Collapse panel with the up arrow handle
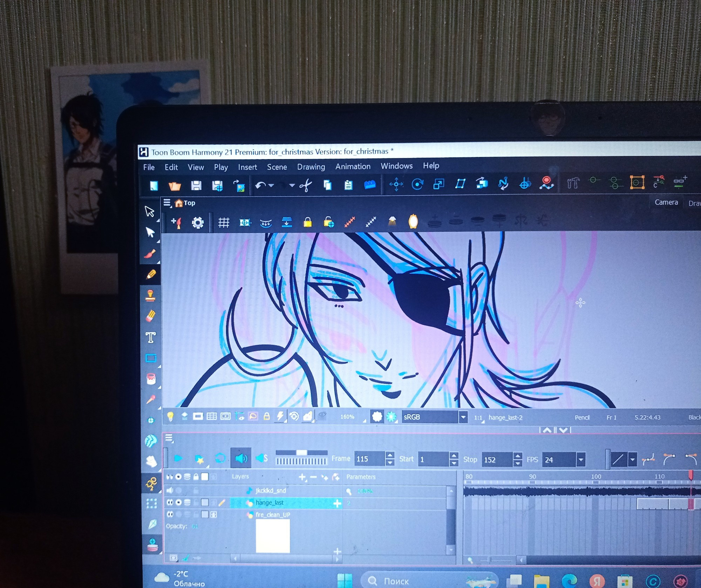701x588 pixels. coord(547,430)
